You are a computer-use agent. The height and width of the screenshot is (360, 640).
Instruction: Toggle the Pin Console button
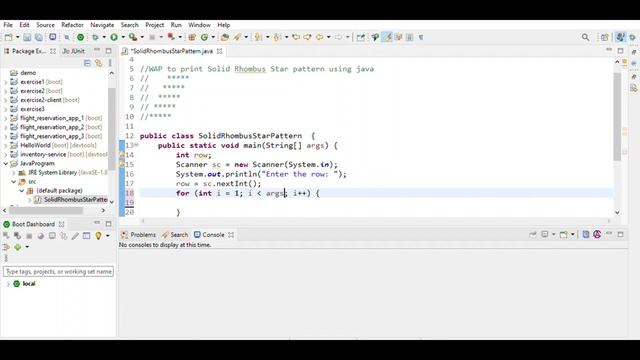[533, 234]
